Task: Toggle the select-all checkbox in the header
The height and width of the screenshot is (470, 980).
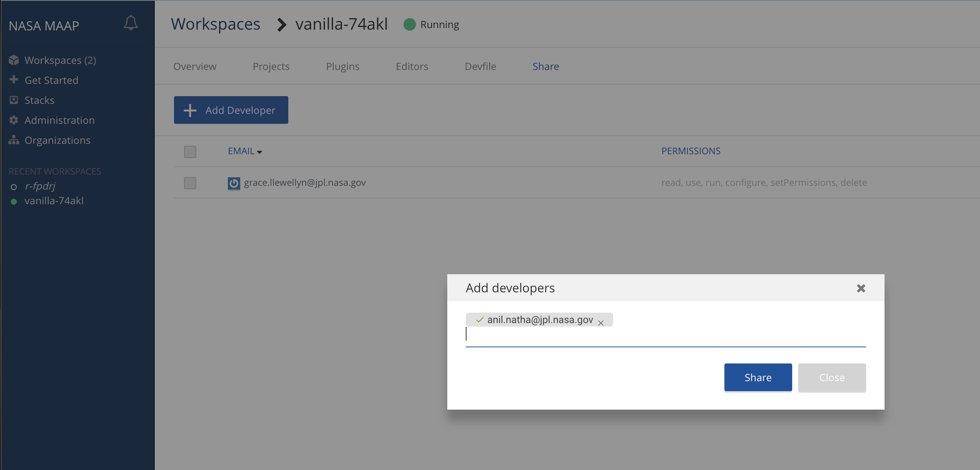Action: pyautogui.click(x=190, y=152)
